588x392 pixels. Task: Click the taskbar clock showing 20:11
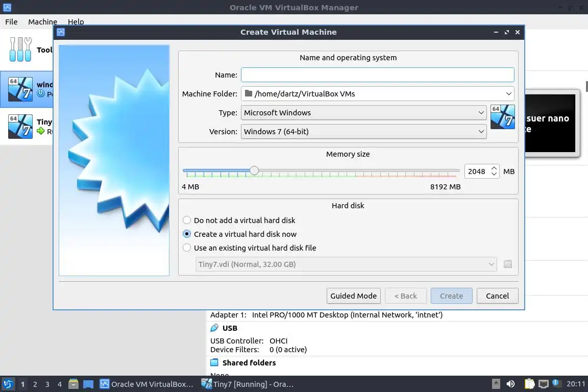(x=576, y=384)
